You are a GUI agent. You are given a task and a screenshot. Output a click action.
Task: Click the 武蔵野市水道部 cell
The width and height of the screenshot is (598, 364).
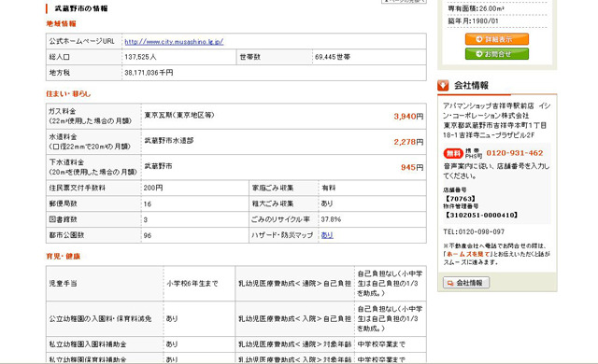tap(169, 141)
